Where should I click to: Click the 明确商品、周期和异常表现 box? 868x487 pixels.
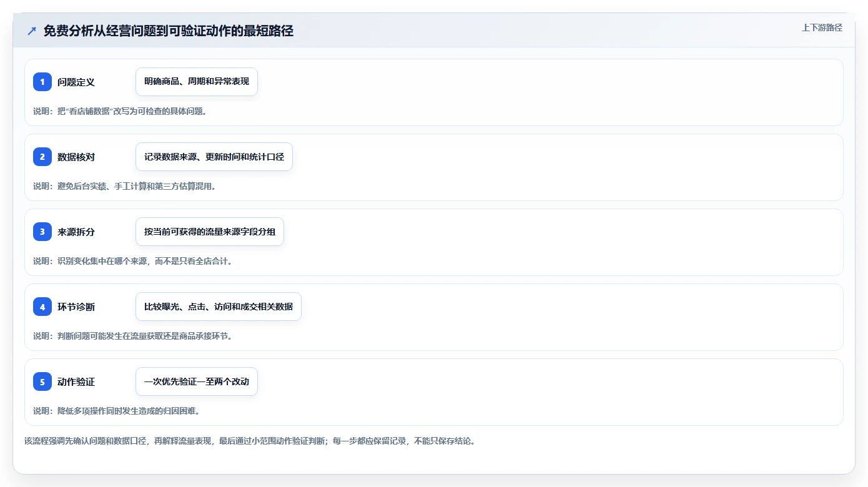click(197, 82)
